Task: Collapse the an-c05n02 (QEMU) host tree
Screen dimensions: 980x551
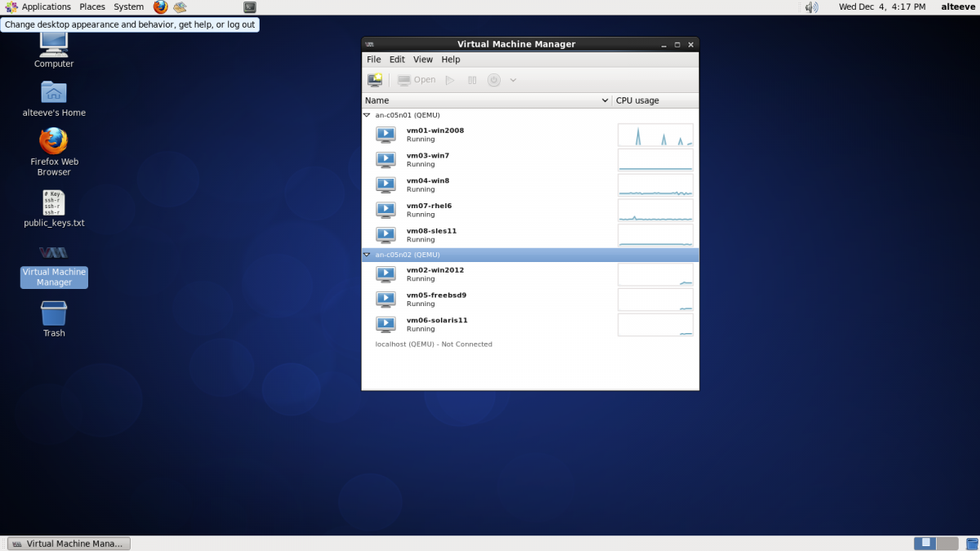Action: (367, 255)
